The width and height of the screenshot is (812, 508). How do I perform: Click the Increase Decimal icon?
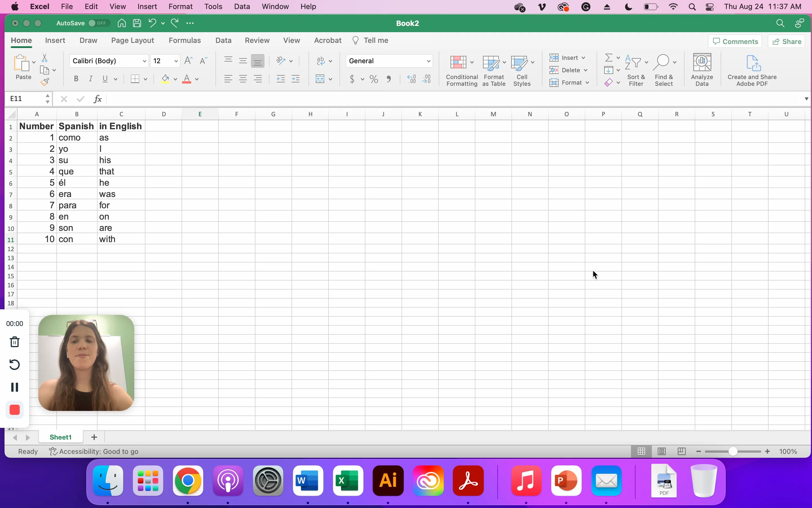pyautogui.click(x=412, y=79)
